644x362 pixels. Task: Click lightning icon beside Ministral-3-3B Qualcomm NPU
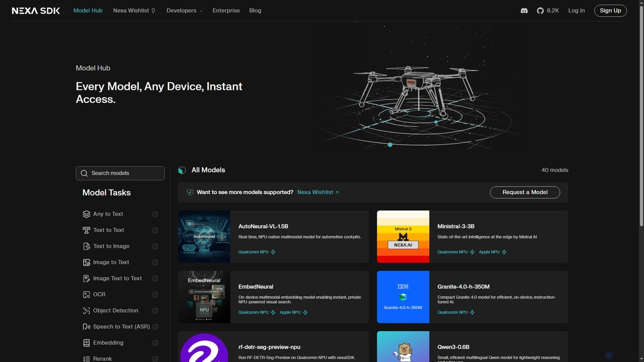pos(472,252)
